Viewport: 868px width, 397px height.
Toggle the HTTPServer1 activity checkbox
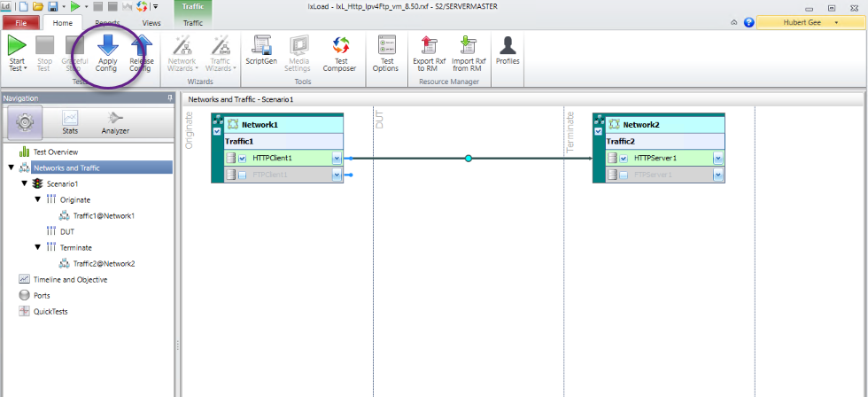624,159
